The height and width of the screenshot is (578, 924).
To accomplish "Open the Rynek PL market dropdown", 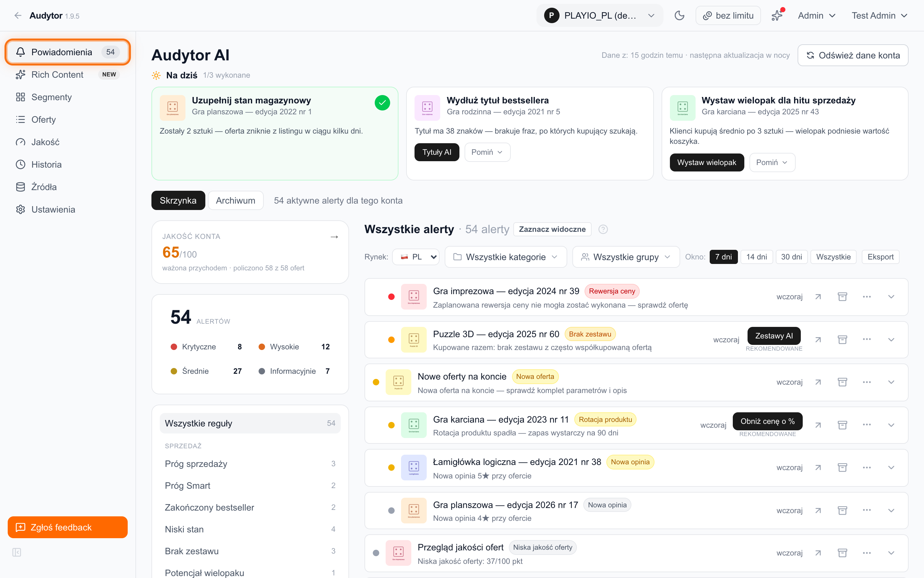I will (416, 257).
